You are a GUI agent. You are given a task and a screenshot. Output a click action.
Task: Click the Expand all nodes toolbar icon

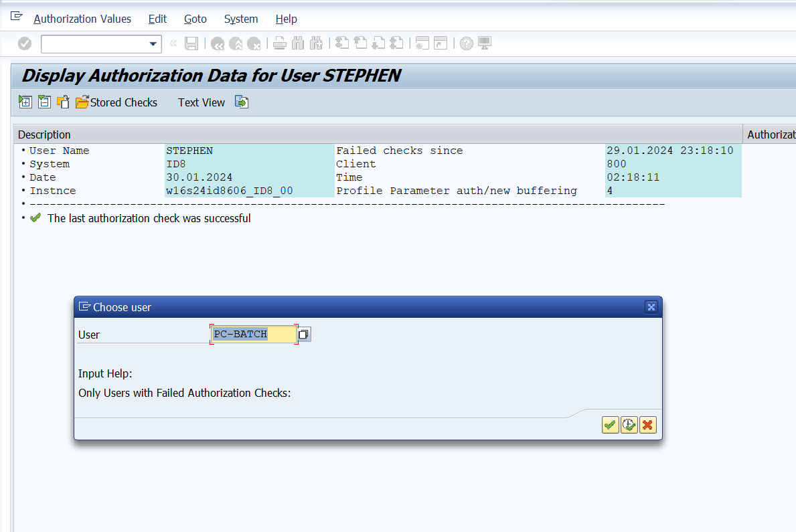pos(25,102)
